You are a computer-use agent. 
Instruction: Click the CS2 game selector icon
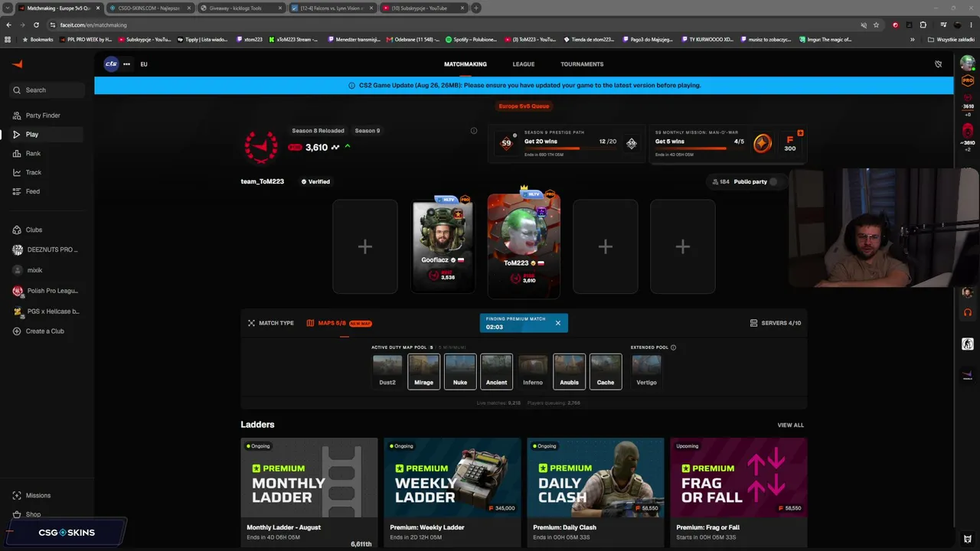pos(111,64)
